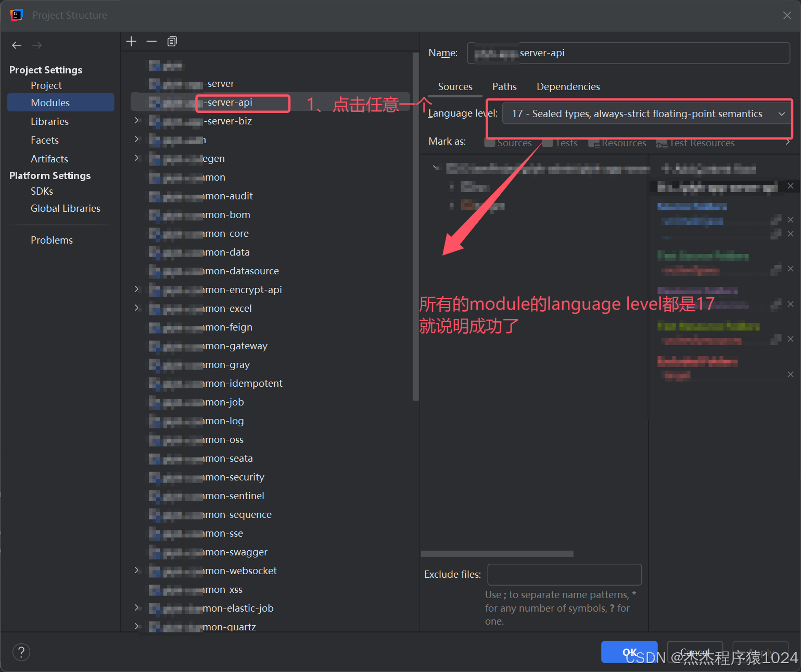The height and width of the screenshot is (672, 801).
Task: Mark selected folder as Tests
Action: (561, 143)
